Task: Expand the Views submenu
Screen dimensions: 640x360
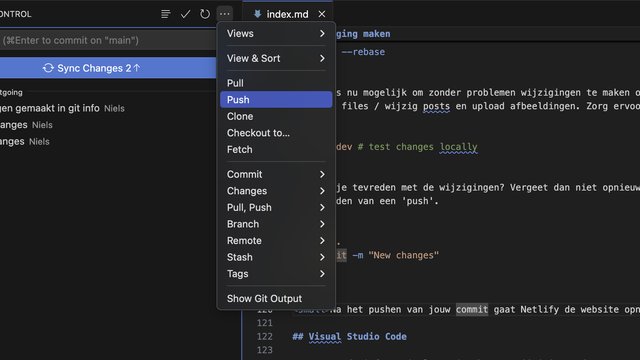Action: click(x=276, y=33)
